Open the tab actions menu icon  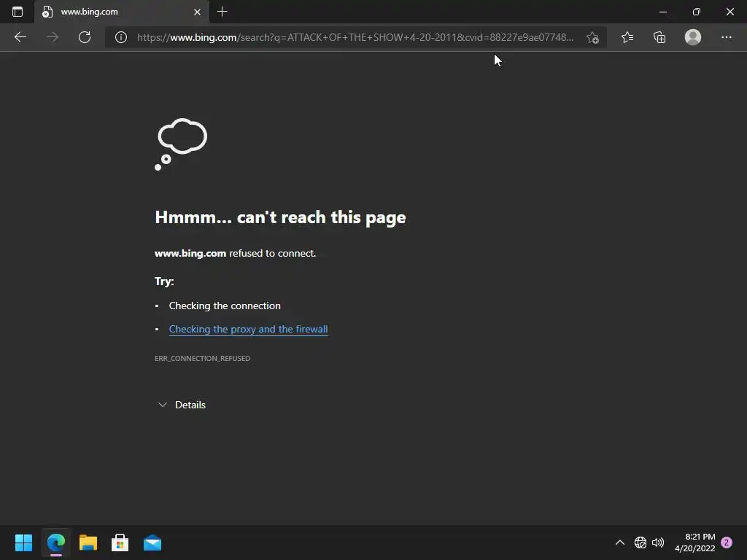pyautogui.click(x=18, y=12)
